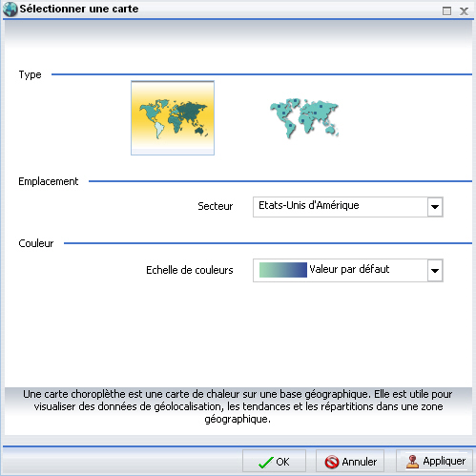Confirm with the OK button

click(274, 462)
